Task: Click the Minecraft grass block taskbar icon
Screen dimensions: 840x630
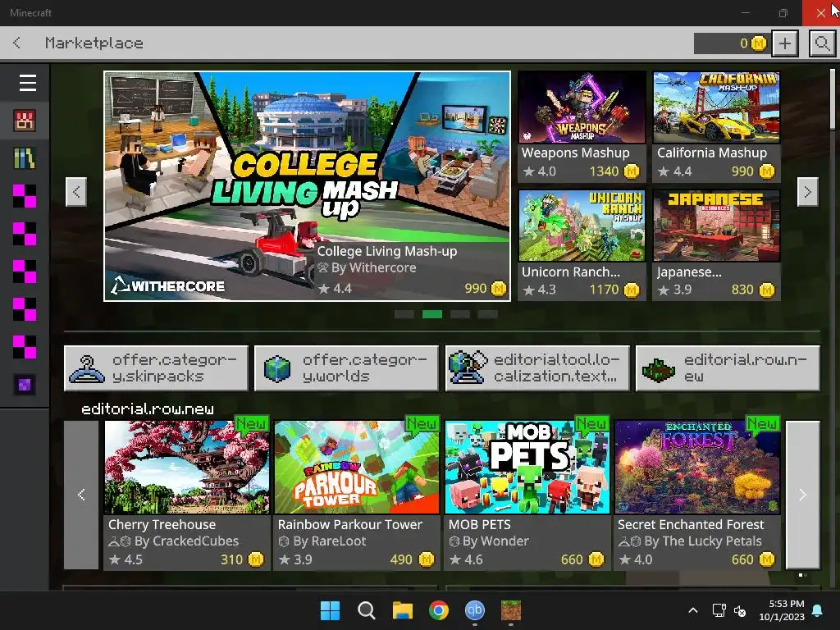Action: coord(511,610)
